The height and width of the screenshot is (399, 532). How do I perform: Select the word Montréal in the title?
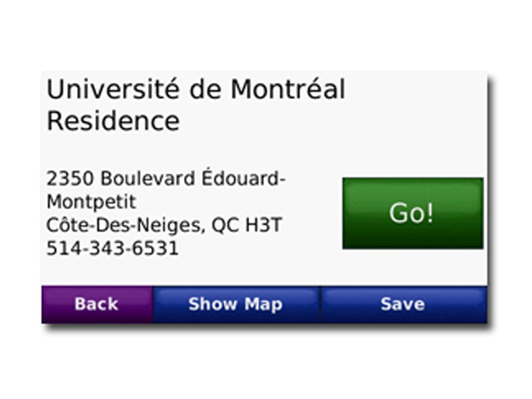coord(288,89)
